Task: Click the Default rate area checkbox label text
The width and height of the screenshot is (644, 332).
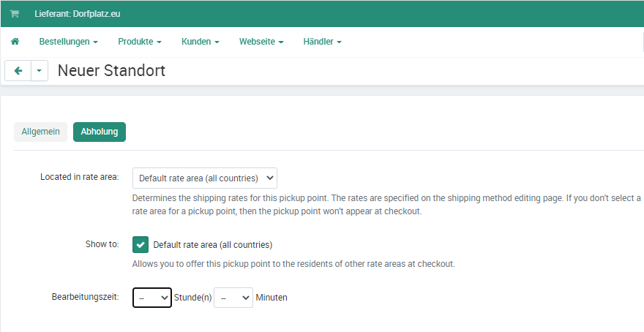Action: coord(213,245)
